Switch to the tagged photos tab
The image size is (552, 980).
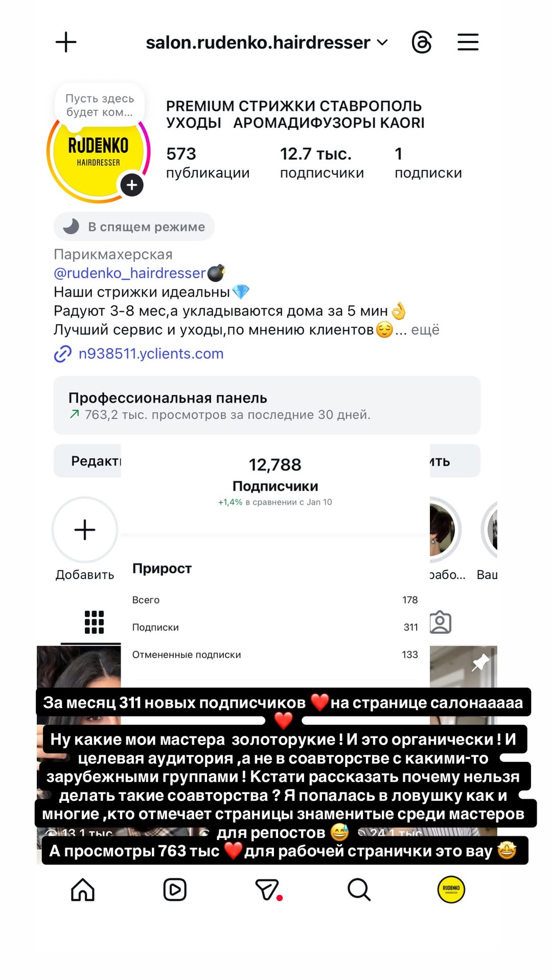click(x=440, y=623)
